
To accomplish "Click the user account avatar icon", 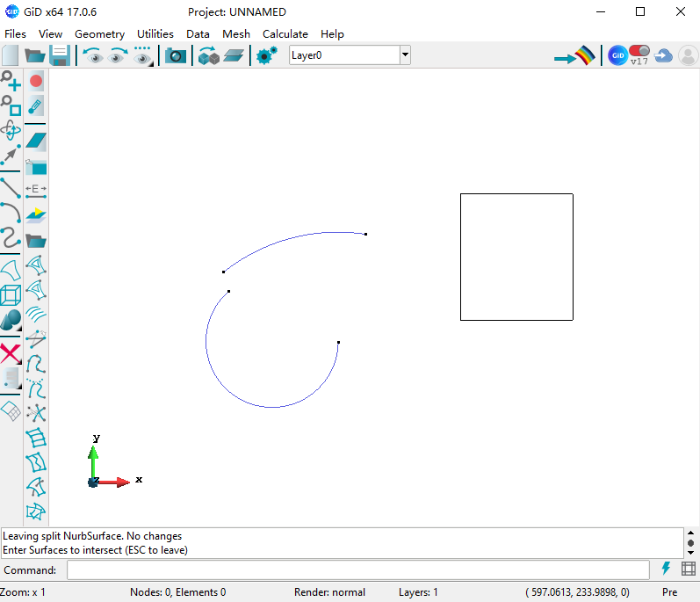I will coord(688,56).
